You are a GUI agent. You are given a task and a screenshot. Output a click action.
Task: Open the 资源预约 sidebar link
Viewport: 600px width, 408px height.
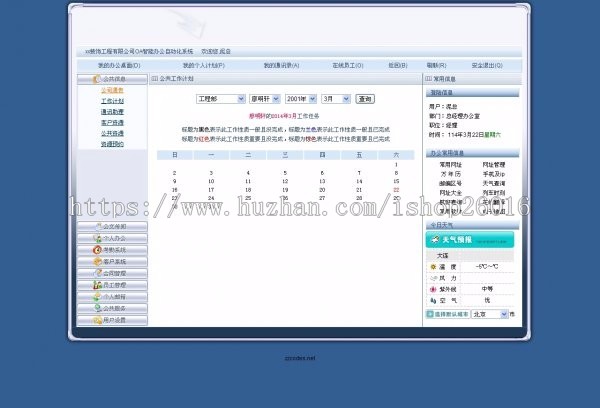click(112, 144)
